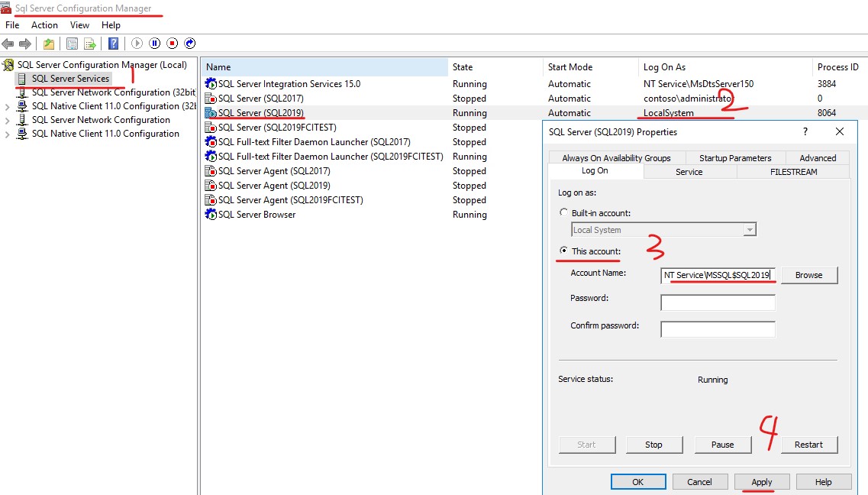Click the SQL Server Agent (SQL2017) icon

point(211,171)
